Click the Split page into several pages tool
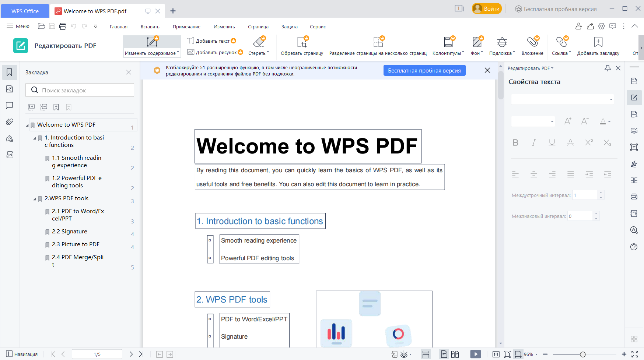The width and height of the screenshot is (644, 360). (x=378, y=46)
